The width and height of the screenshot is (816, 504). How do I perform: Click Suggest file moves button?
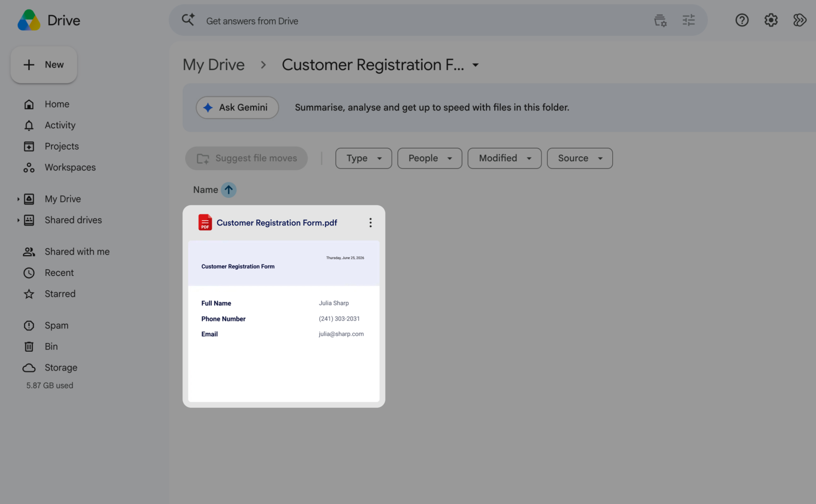click(x=246, y=158)
